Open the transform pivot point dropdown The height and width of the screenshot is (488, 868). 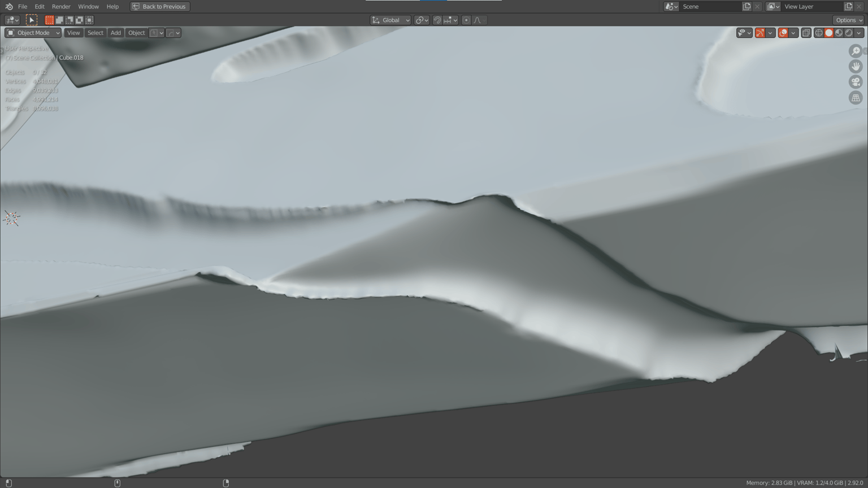(x=422, y=20)
